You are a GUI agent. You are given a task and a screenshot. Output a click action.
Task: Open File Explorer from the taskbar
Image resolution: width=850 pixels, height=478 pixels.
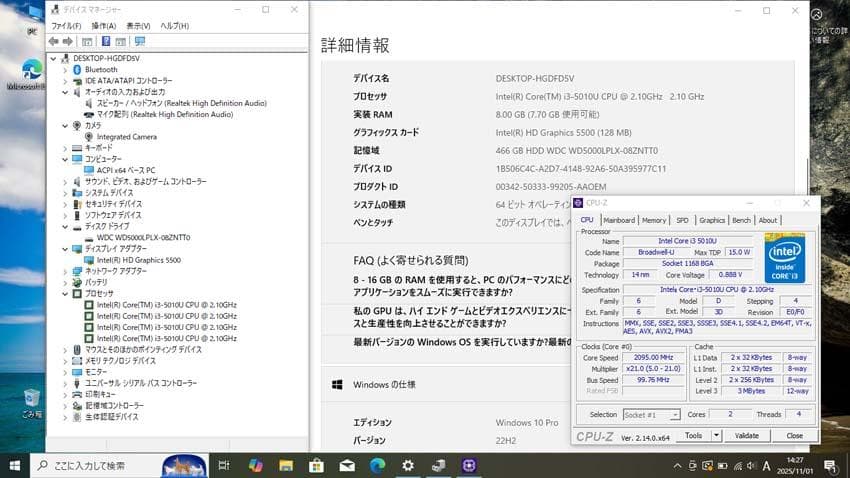[286, 466]
